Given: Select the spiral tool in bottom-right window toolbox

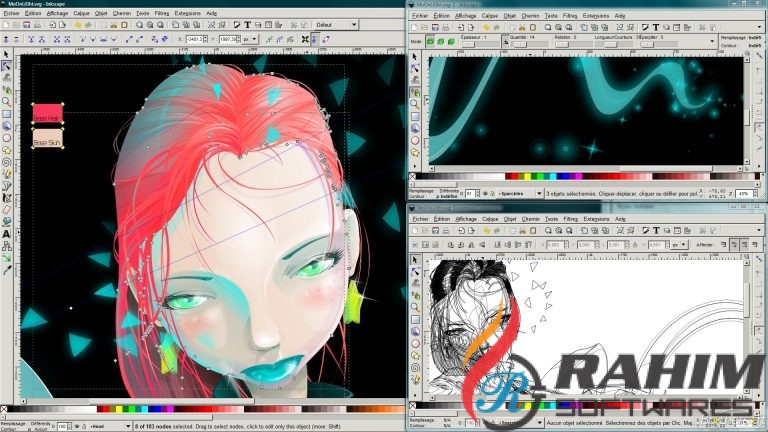Looking at the screenshot, I should (415, 367).
